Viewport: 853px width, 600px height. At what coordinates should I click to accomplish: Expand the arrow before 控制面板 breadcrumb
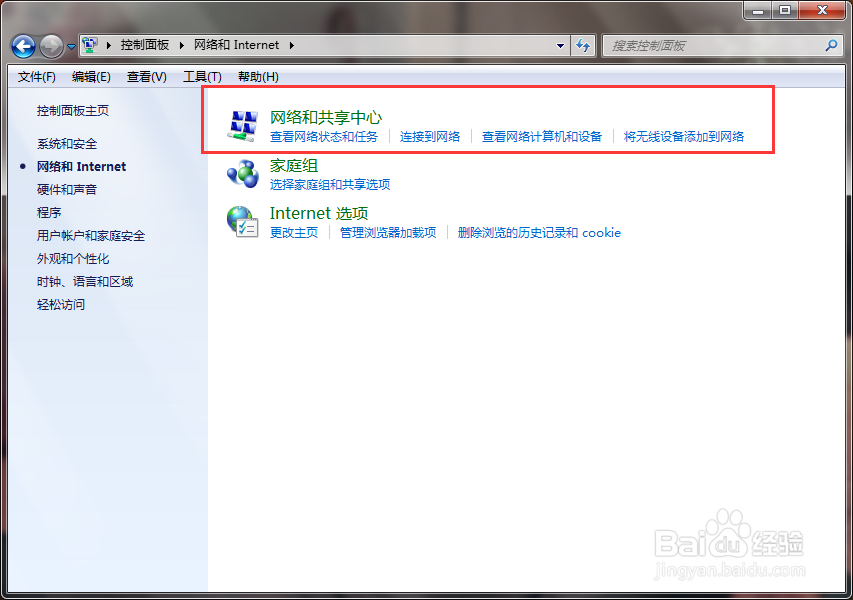(x=109, y=45)
